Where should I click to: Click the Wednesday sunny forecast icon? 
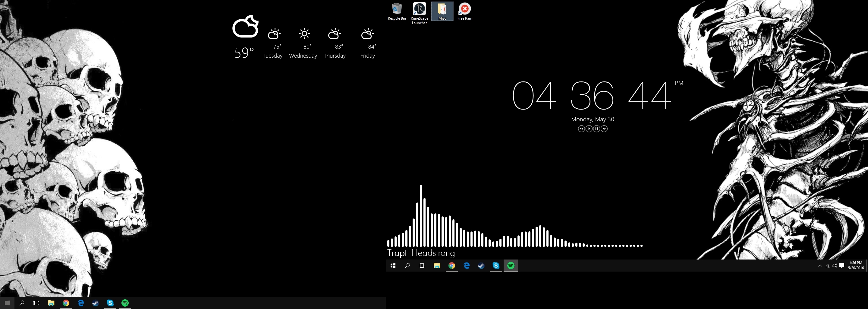[305, 33]
